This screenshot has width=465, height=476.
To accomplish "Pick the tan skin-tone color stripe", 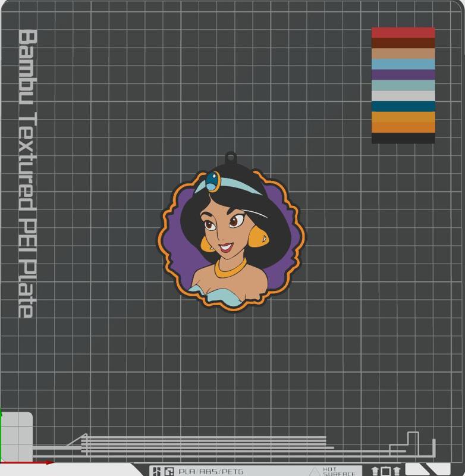I will click(x=403, y=54).
